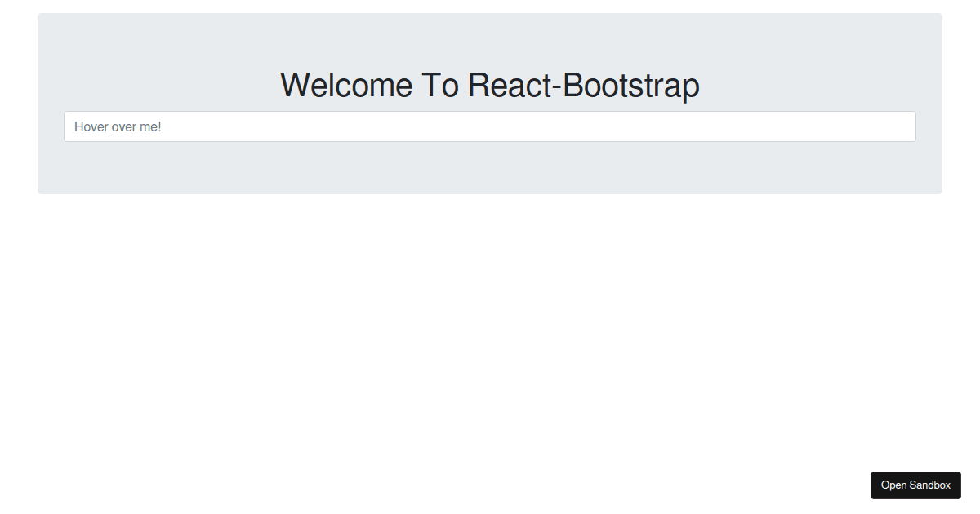Open the CodeSandbox editor via Open Sandbox
Viewport: 980px width, 514px height.
coord(915,485)
